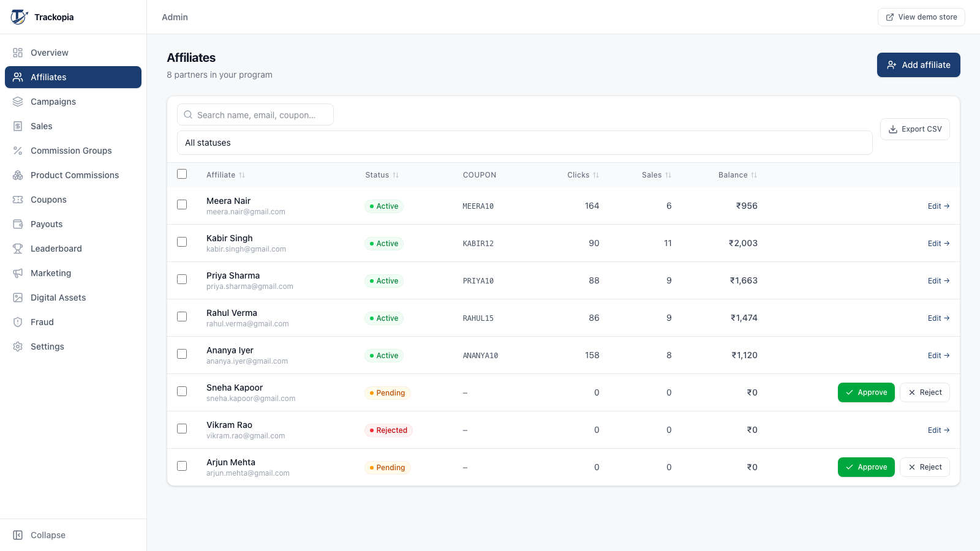Click the Trackopia logo

(x=19, y=17)
